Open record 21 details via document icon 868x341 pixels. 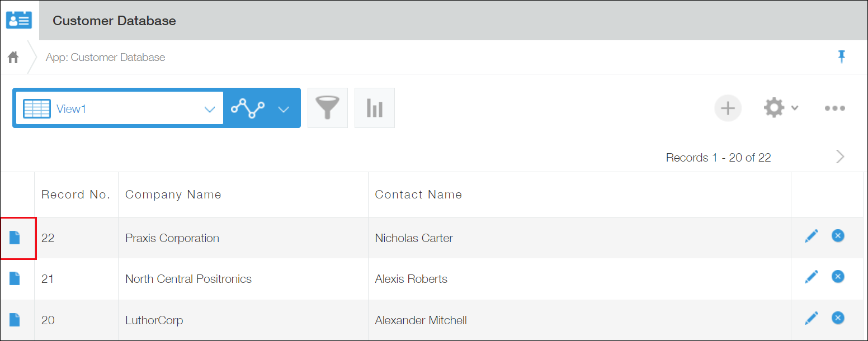(15, 278)
